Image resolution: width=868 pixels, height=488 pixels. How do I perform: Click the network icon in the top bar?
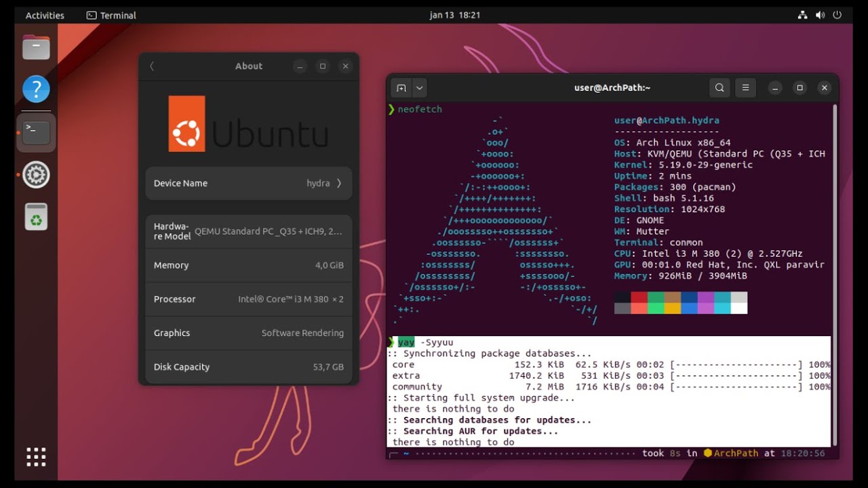[x=803, y=15]
